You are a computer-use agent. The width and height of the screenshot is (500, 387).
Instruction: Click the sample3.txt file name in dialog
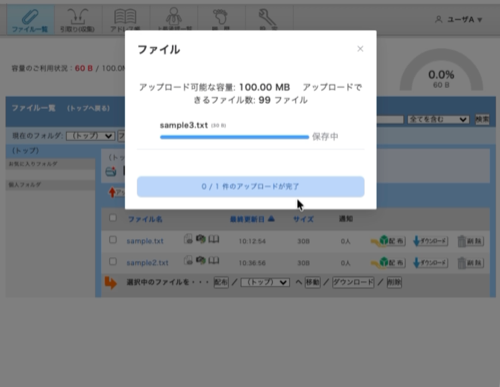coord(184,125)
